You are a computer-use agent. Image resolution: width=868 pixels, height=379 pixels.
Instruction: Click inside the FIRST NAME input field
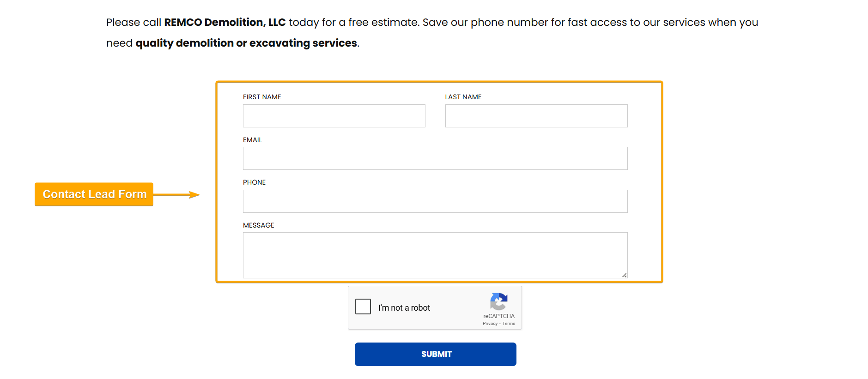[334, 115]
